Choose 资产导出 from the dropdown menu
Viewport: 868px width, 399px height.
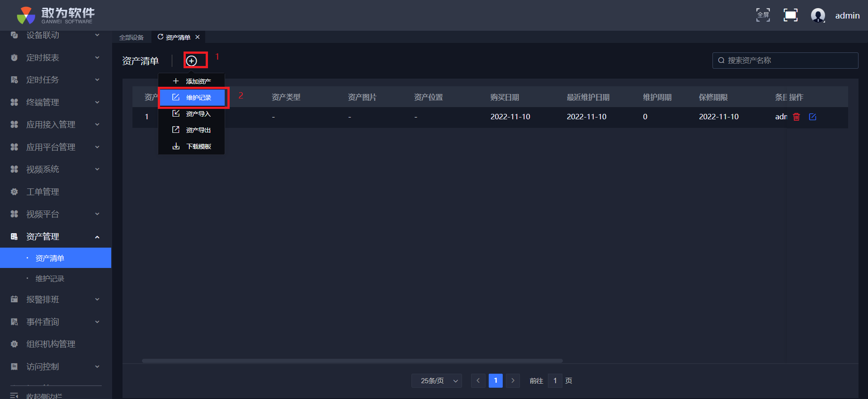click(192, 130)
